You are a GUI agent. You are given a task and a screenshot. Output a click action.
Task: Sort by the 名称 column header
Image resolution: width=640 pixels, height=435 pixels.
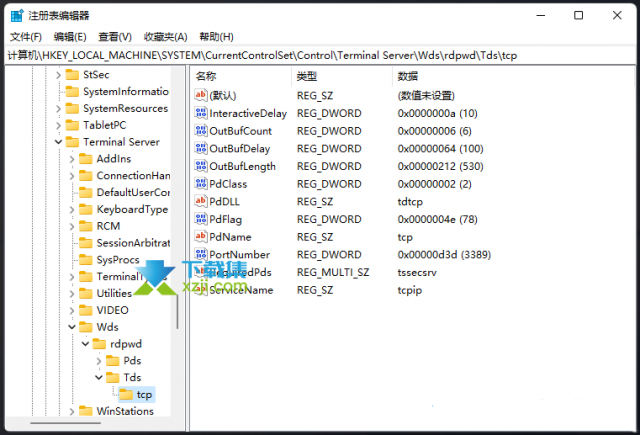[206, 76]
